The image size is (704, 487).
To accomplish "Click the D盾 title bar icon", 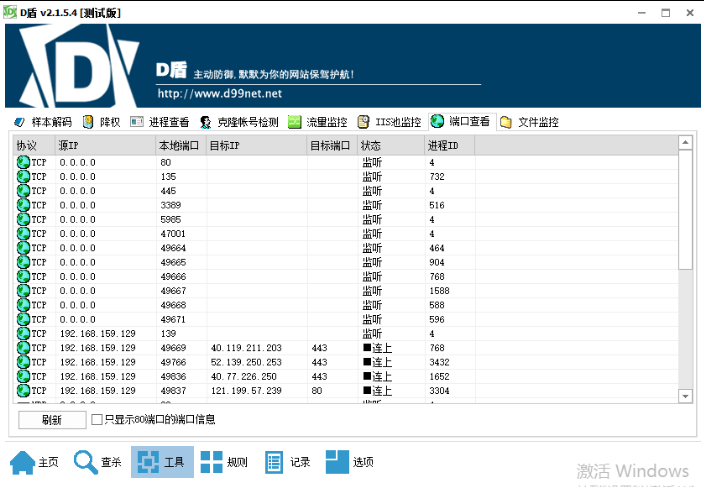I will coord(10,12).
